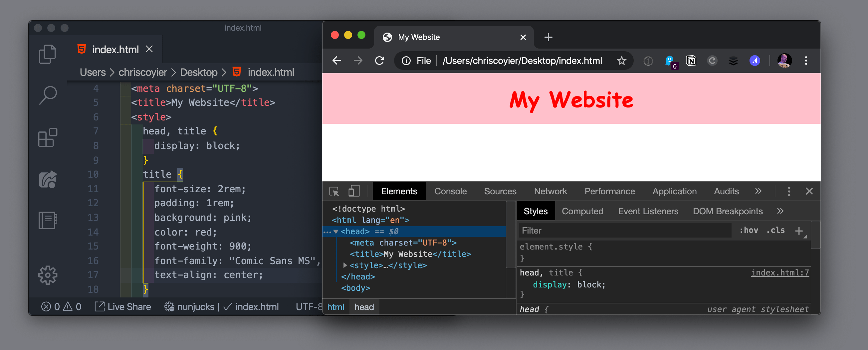The image size is (868, 350).
Task: Click the Chrome back arrow
Action: (x=336, y=61)
